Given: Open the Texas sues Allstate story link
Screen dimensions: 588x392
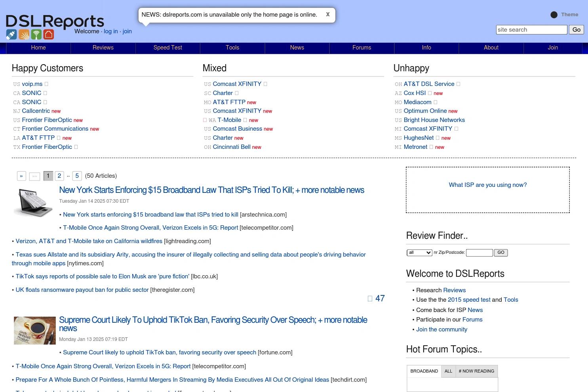Looking at the screenshot, I should point(188,259).
